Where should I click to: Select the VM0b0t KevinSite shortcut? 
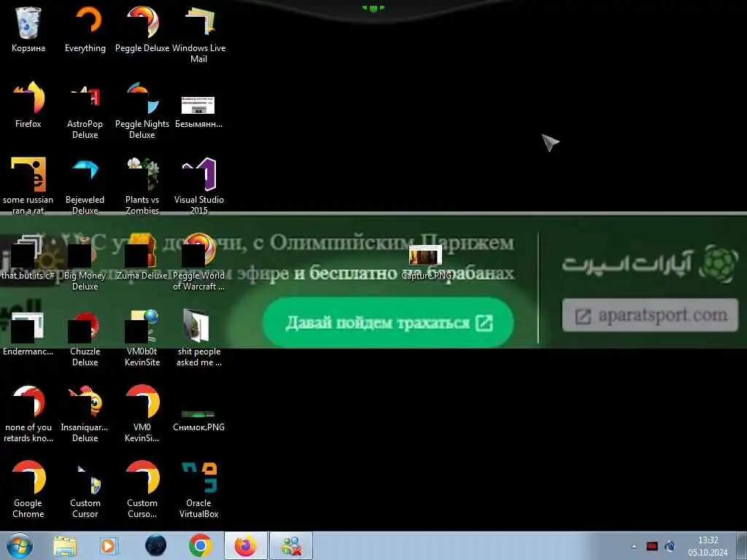[x=142, y=338]
